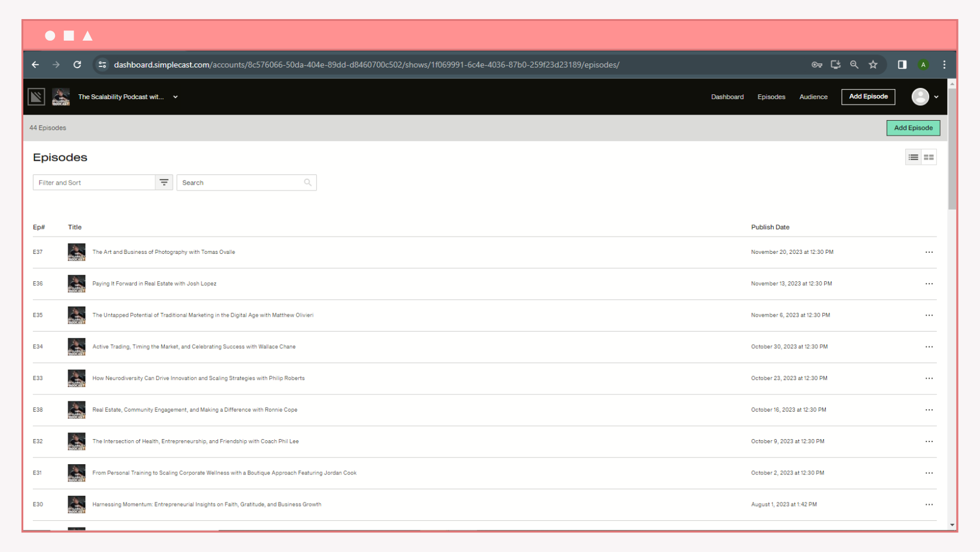Open 'Real Estate, Community Engagement' episode

[195, 410]
